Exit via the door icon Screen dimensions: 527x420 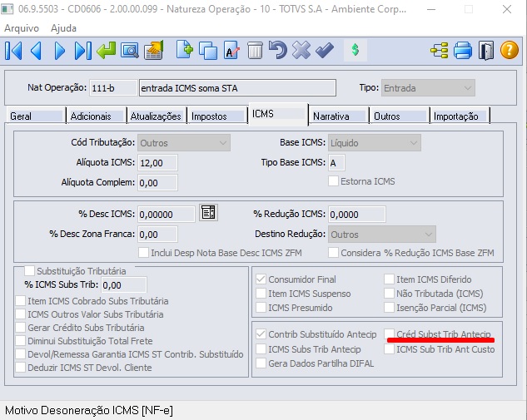pos(486,51)
